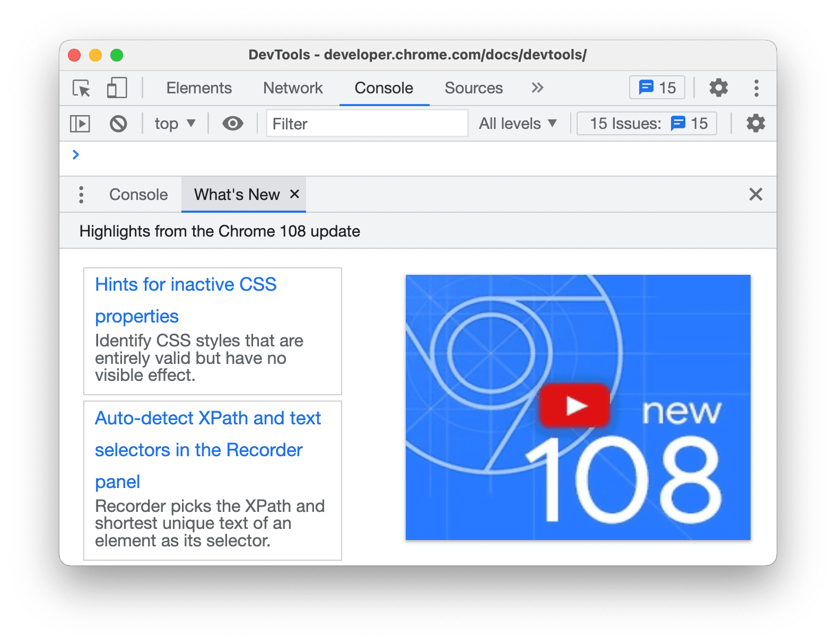The image size is (836, 644).
Task: Toggle the device toolbar icon
Action: [x=117, y=88]
